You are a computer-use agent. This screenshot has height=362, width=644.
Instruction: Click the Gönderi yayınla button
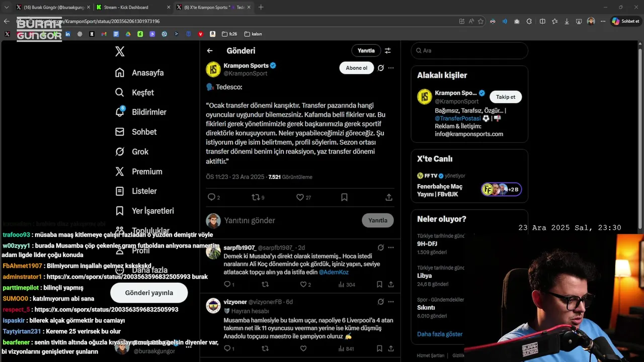click(x=149, y=293)
